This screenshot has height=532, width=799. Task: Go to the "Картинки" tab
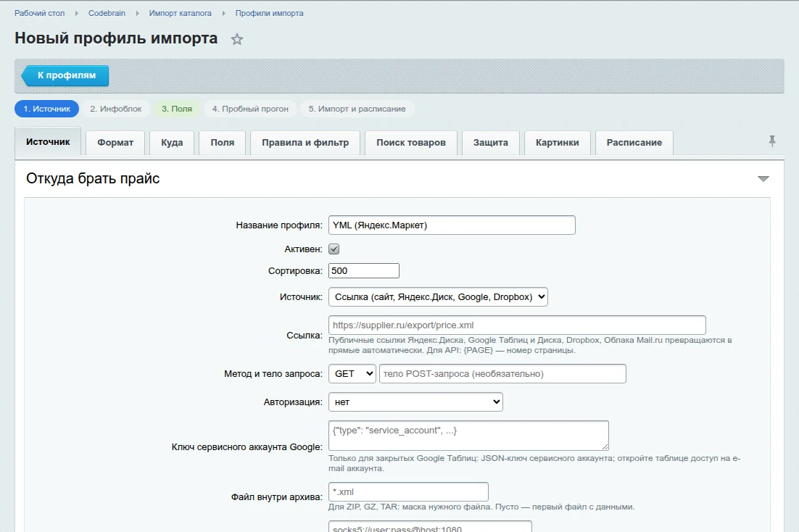pyautogui.click(x=558, y=143)
